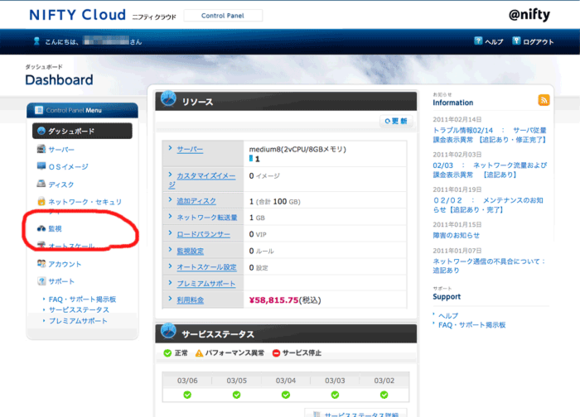Expand the 監視設定 row arrow
The image size is (580, 417).
coord(170,249)
